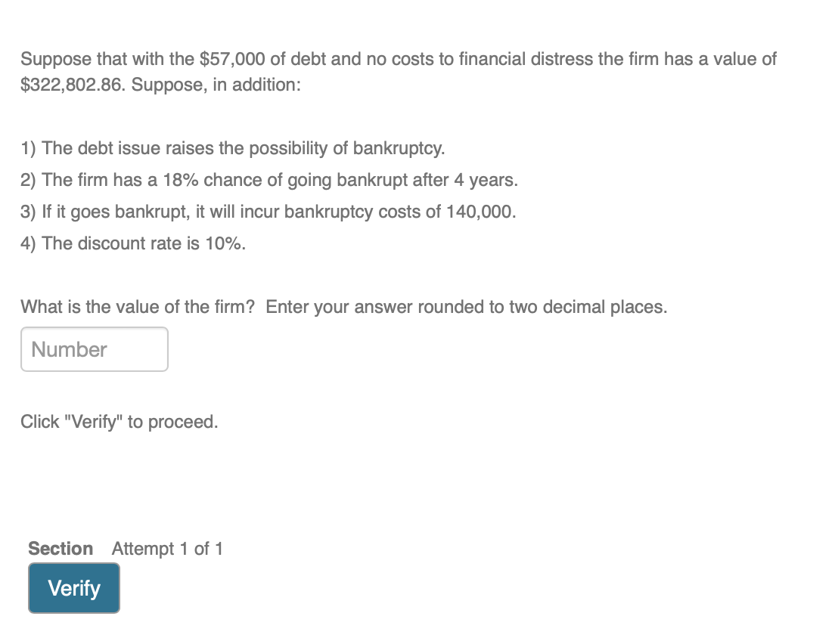
Task: Click the 'Attempt 1 of 1' text
Action: coord(166,549)
